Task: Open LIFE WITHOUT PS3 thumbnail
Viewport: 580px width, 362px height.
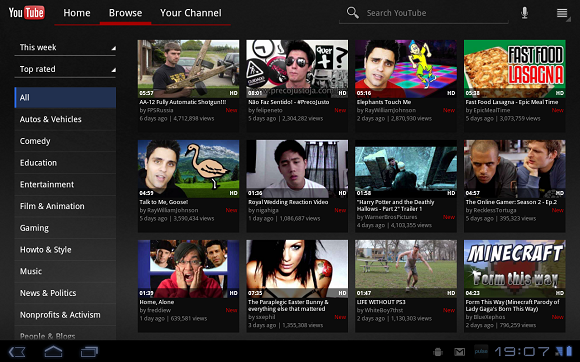Action: click(x=406, y=269)
